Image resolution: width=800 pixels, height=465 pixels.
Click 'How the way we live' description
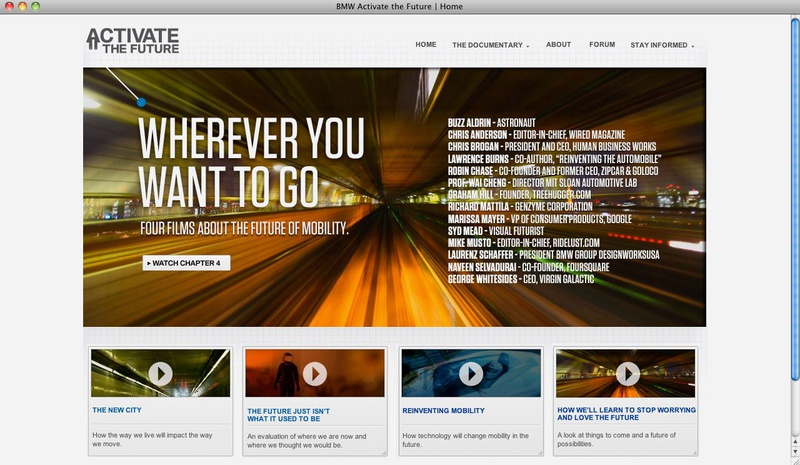coord(152,439)
